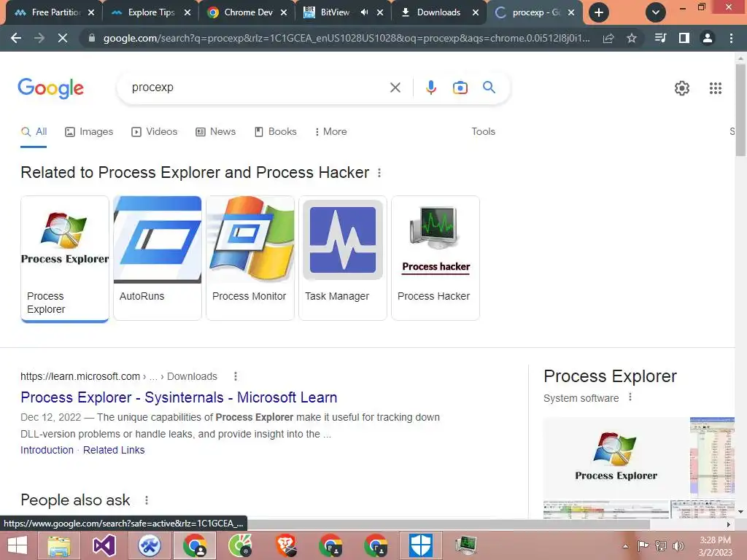This screenshot has height=560, width=747.
Task: Search by image with camera icon
Action: pos(460,87)
